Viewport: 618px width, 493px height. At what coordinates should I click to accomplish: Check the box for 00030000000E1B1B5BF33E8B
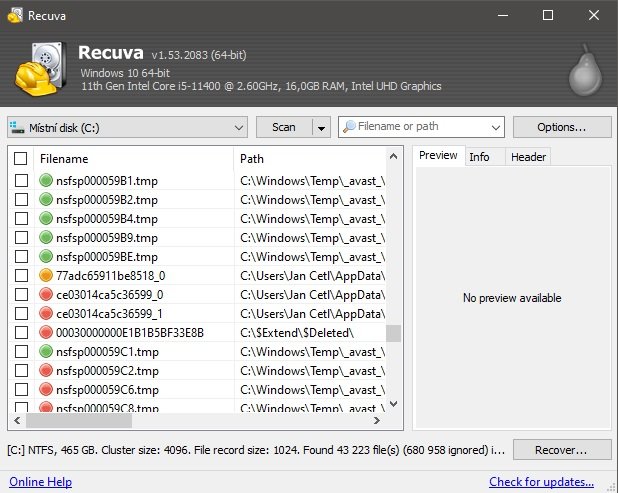click(x=21, y=332)
